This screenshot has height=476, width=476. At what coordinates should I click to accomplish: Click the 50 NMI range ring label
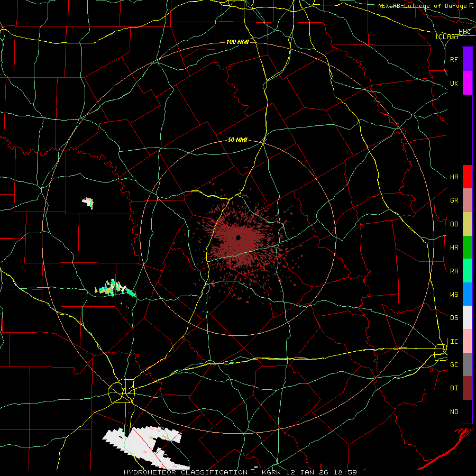click(237, 140)
